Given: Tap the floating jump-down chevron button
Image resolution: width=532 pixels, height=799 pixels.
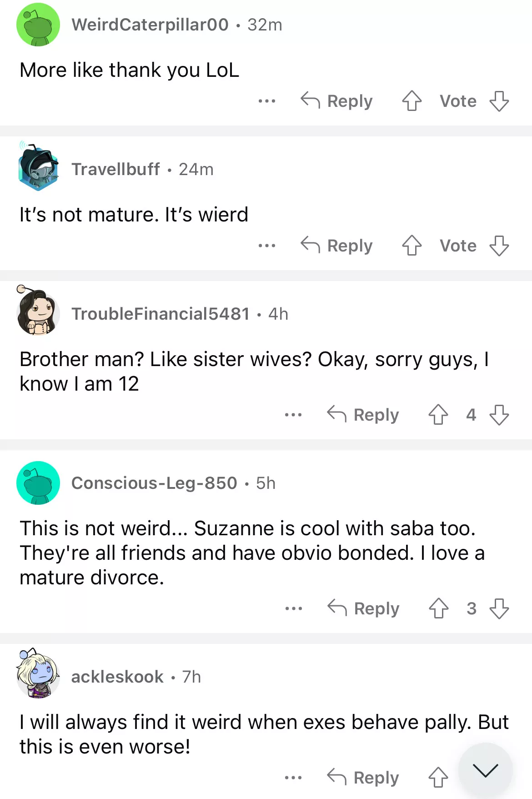Looking at the screenshot, I should [485, 770].
